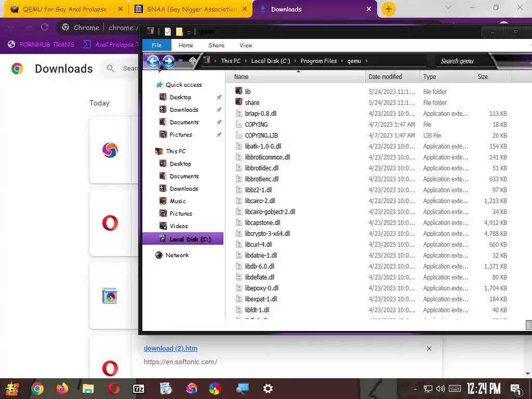
Task: Click the Explorer Back navigation arrow
Action: point(153,61)
